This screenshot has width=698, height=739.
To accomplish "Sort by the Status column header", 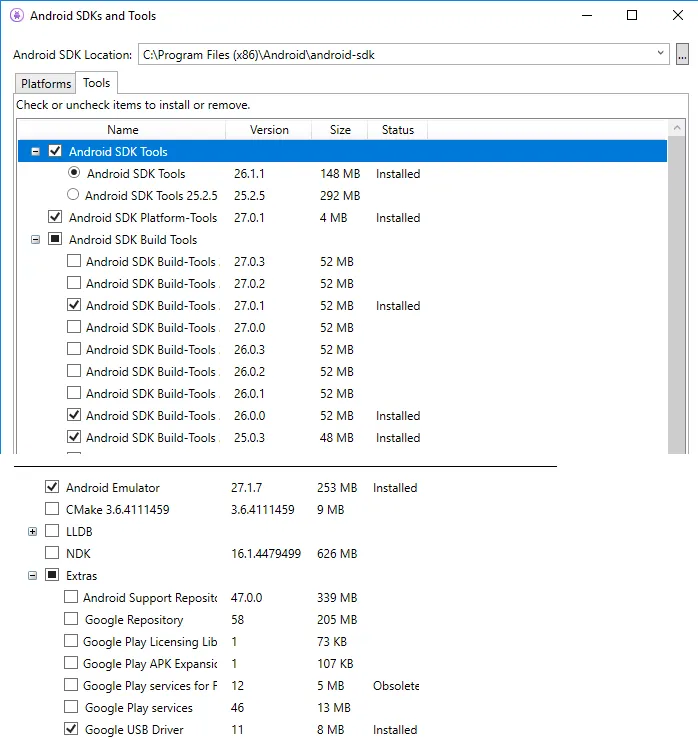I will (397, 130).
